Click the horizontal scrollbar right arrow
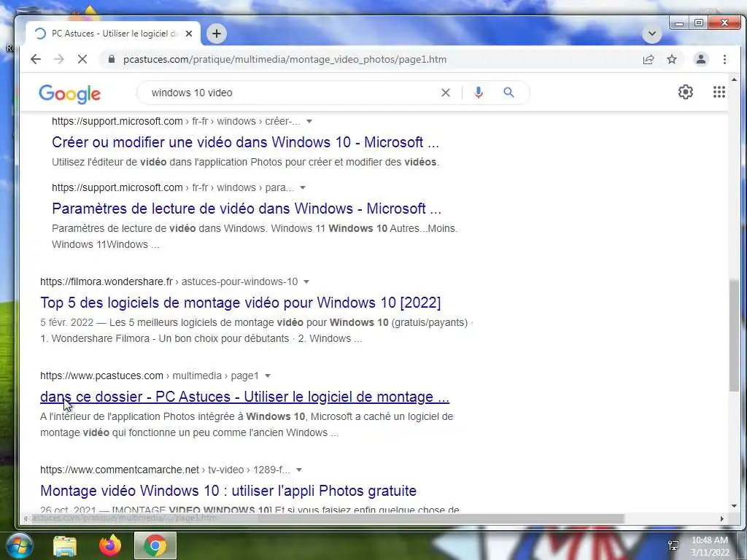Viewport: 747px width, 560px height. pyautogui.click(x=721, y=518)
